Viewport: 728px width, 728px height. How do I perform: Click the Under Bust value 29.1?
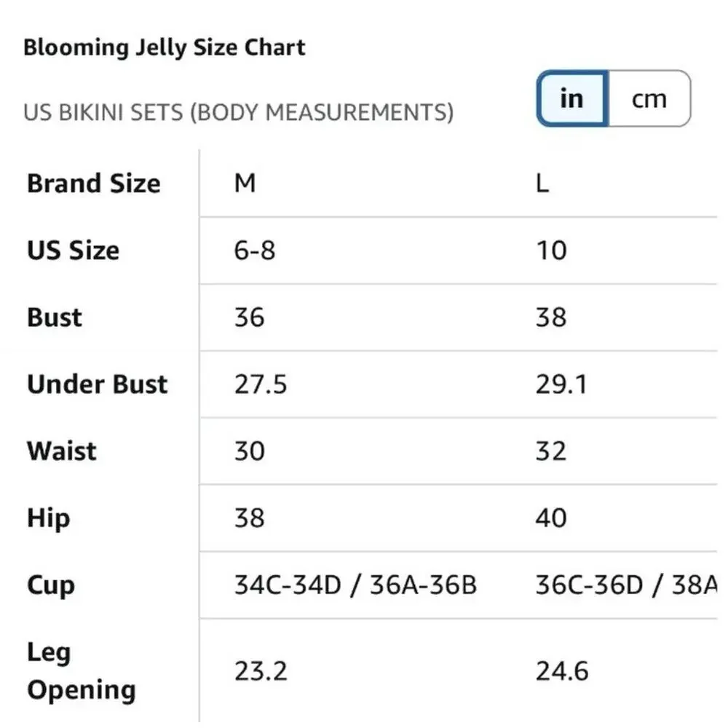(x=562, y=384)
